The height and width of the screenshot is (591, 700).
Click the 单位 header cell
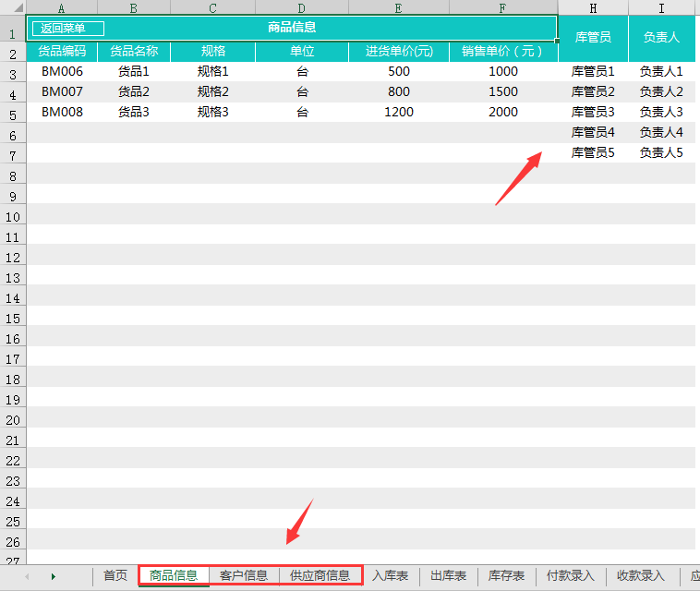[x=302, y=52]
